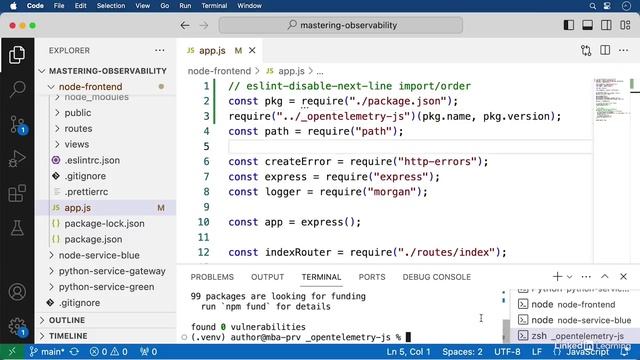This screenshot has height=360, width=640.
Task: Open the Explorer view in activity bar
Action: click(x=17, y=55)
